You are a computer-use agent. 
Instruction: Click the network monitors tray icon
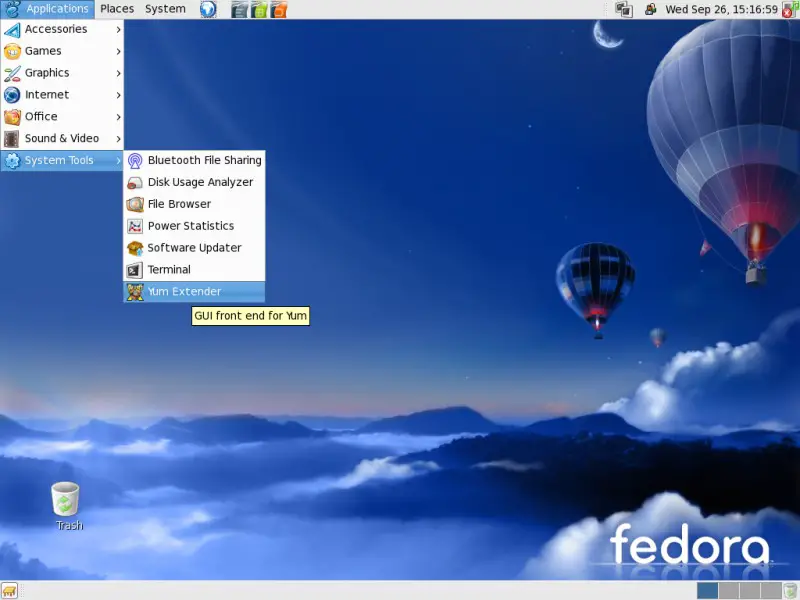point(623,9)
